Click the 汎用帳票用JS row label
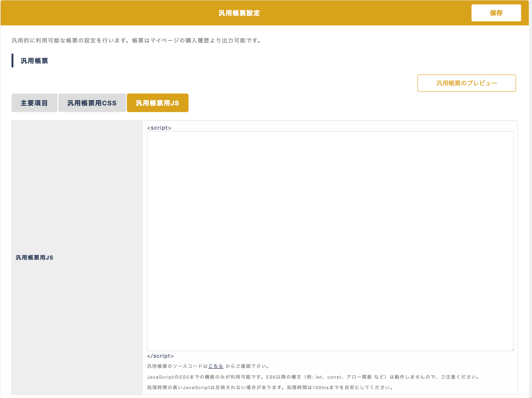The image size is (532, 398). [x=34, y=258]
